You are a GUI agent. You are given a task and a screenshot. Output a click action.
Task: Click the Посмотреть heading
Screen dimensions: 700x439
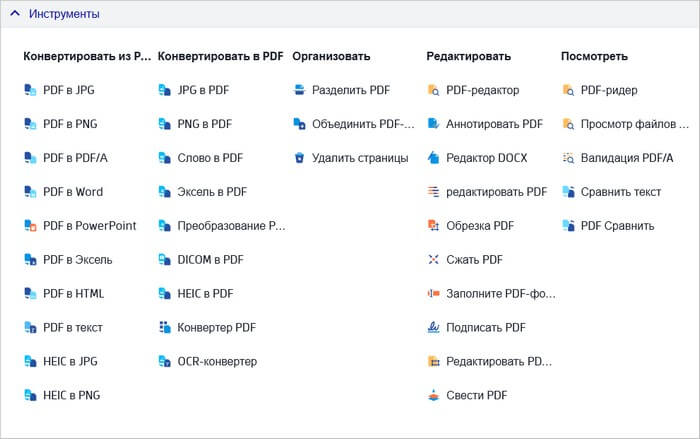click(594, 56)
